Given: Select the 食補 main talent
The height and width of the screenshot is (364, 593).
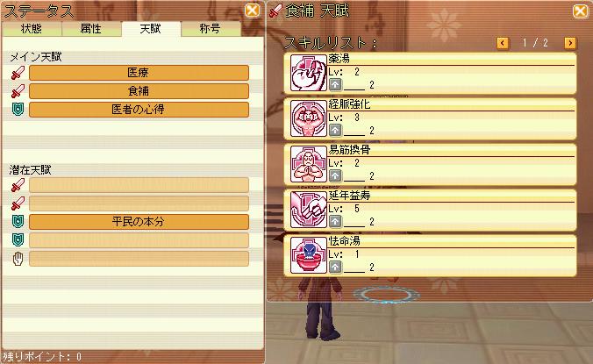Looking at the screenshot, I should pyautogui.click(x=139, y=91).
